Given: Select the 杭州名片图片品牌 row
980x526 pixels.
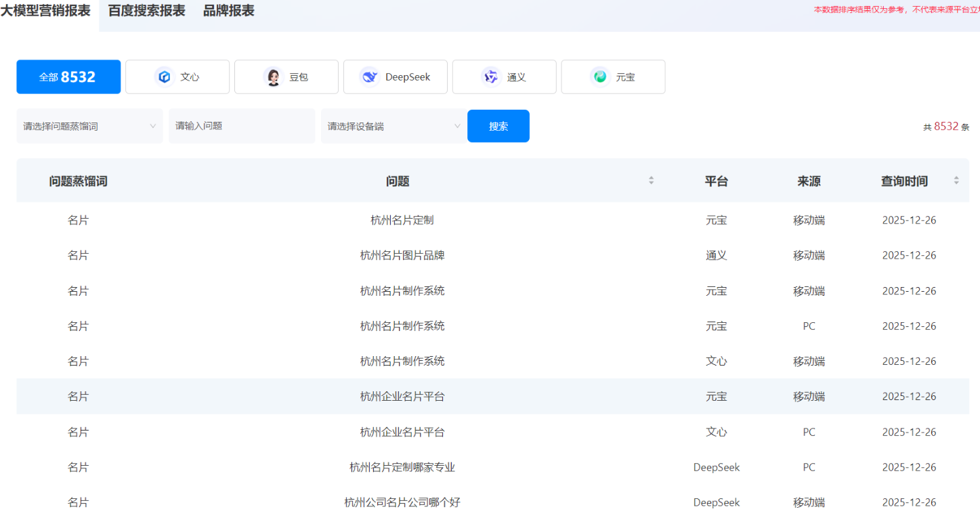Looking at the screenshot, I should pos(402,255).
